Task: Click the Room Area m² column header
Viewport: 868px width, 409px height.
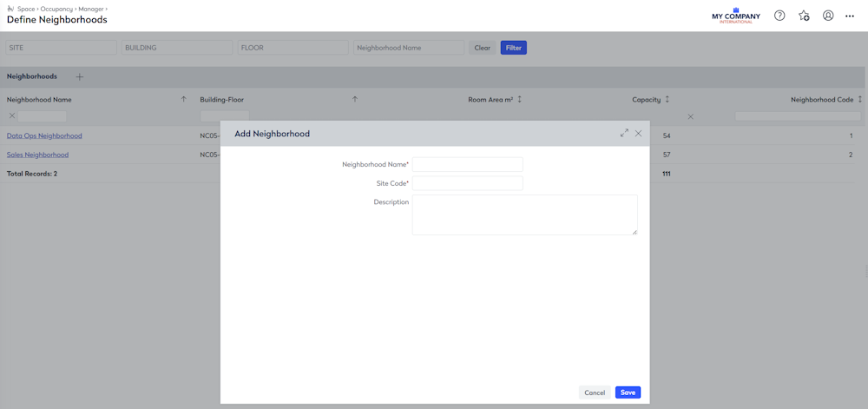Action: (490, 100)
